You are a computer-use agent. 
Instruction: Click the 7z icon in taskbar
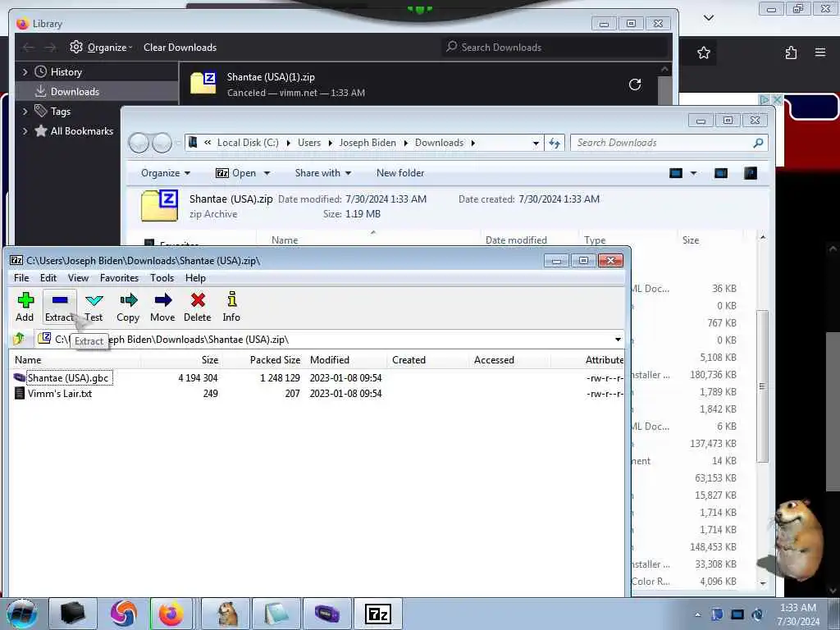click(377, 614)
